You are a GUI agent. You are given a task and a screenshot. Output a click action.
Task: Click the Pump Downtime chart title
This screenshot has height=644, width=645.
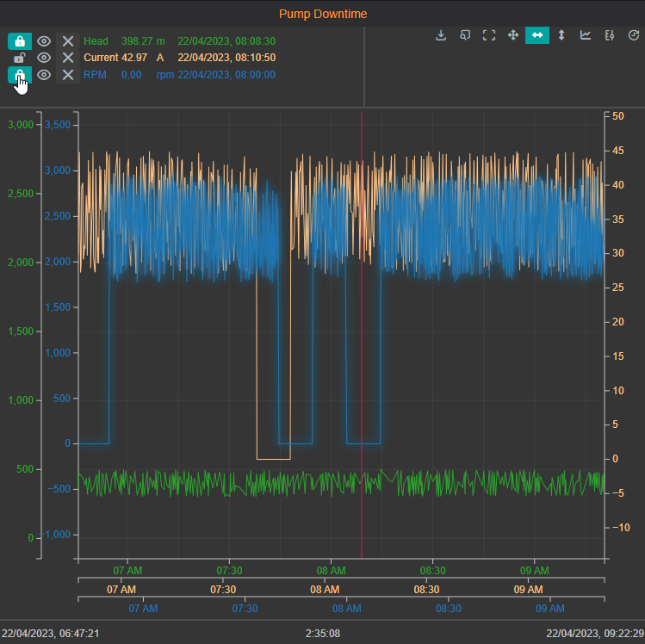point(323,14)
